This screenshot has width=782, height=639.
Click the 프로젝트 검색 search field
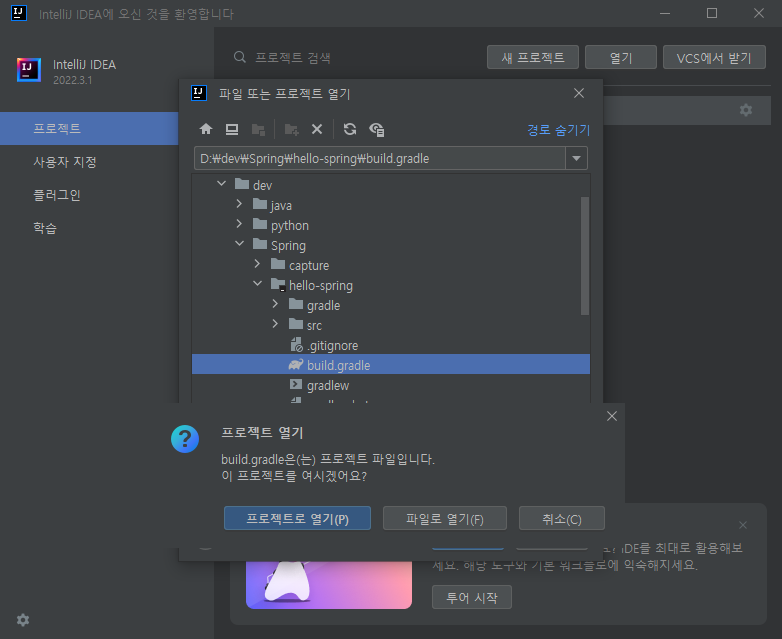point(293,58)
